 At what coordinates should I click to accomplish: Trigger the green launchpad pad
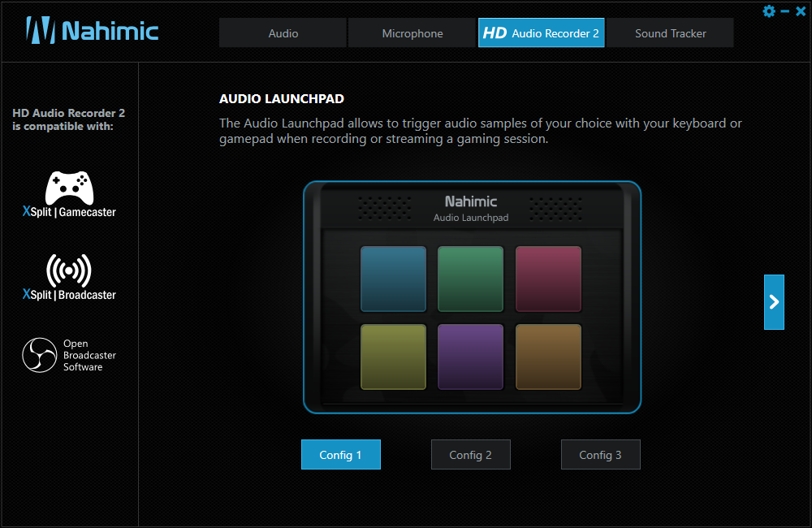470,279
